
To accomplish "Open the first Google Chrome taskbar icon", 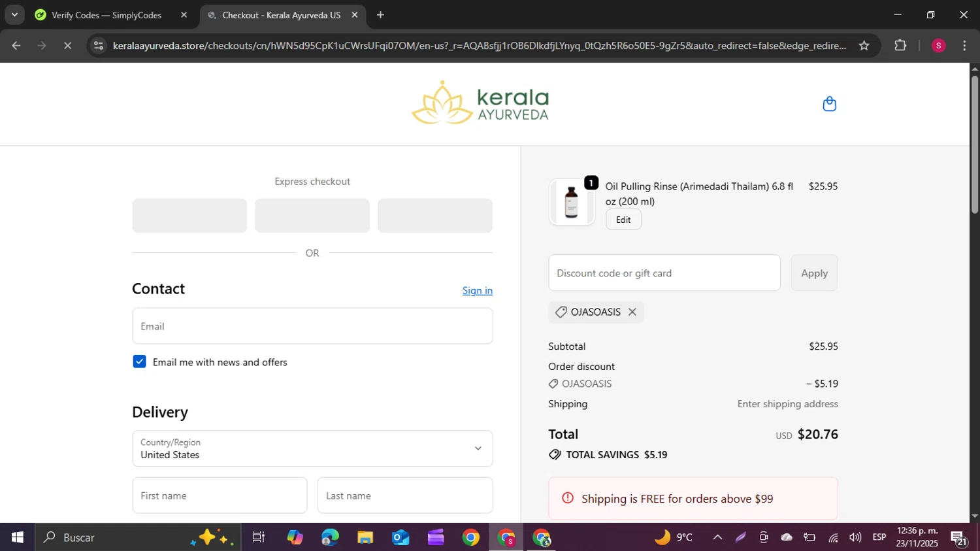I will [470, 537].
